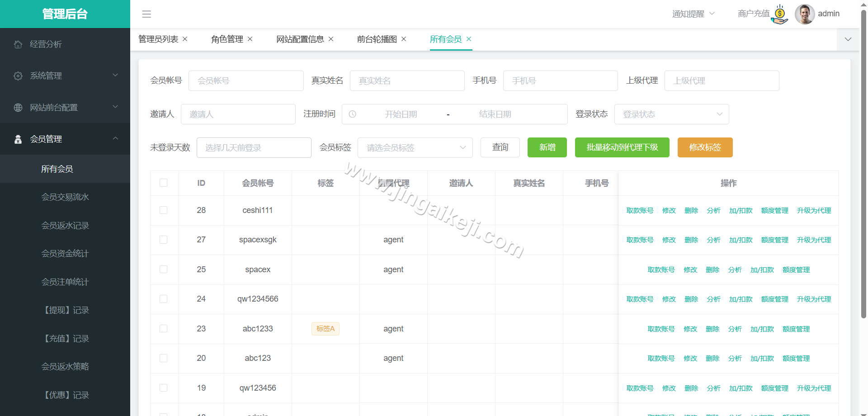Screen dimensions: 868x416
Task: Check the checkbox for member abc1233
Action: coord(164,329)
